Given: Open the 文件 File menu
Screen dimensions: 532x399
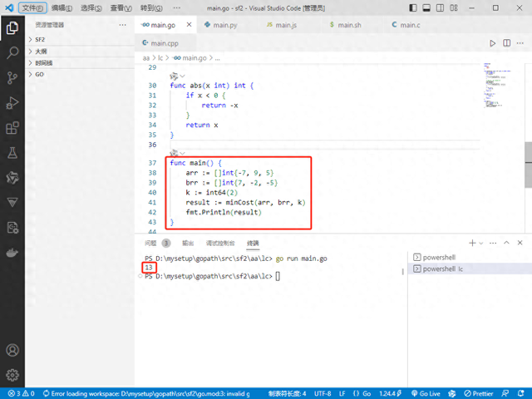Looking at the screenshot, I should click(32, 7).
